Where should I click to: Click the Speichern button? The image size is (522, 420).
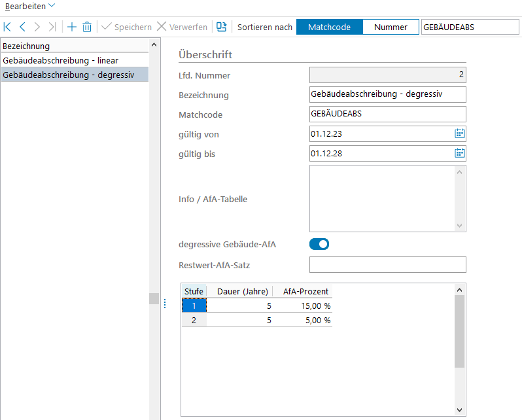coord(126,27)
